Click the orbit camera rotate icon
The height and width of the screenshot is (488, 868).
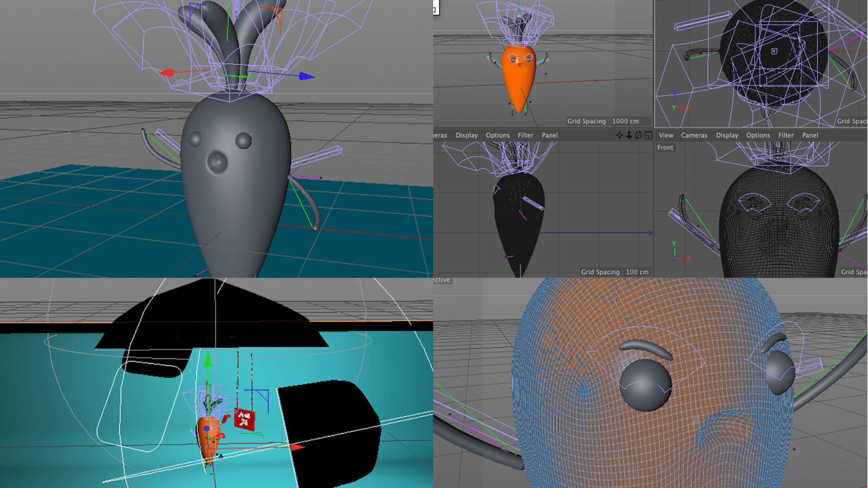tap(638, 135)
